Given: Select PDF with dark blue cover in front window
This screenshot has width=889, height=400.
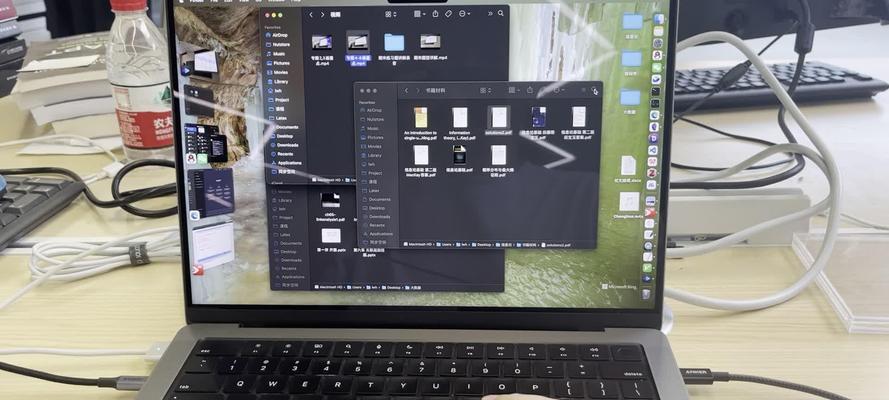Looking at the screenshot, I should 538,117.
